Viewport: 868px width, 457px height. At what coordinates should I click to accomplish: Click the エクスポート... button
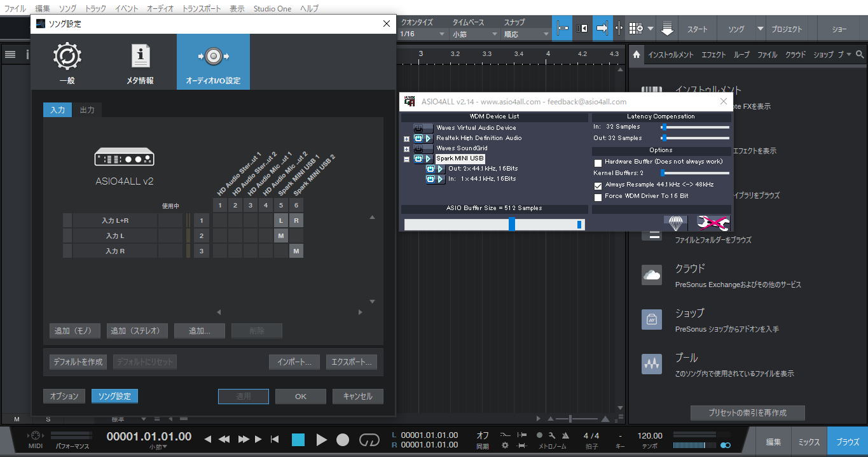click(x=352, y=362)
